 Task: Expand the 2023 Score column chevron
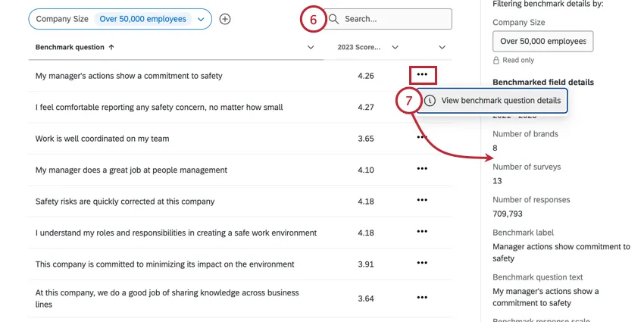coord(395,47)
